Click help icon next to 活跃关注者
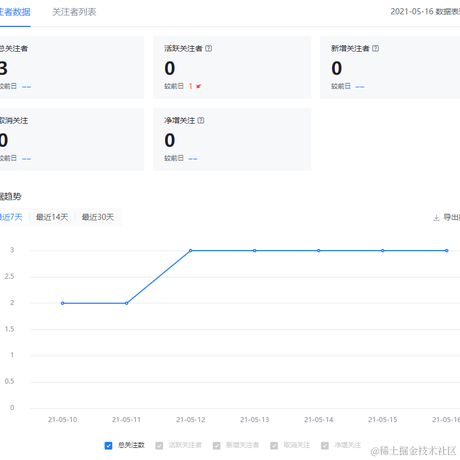 click(209, 49)
